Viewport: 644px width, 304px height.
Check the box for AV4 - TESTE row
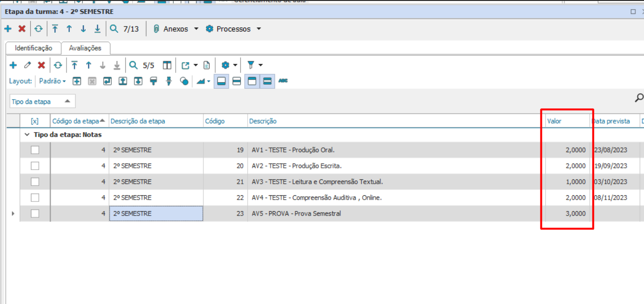tap(35, 198)
